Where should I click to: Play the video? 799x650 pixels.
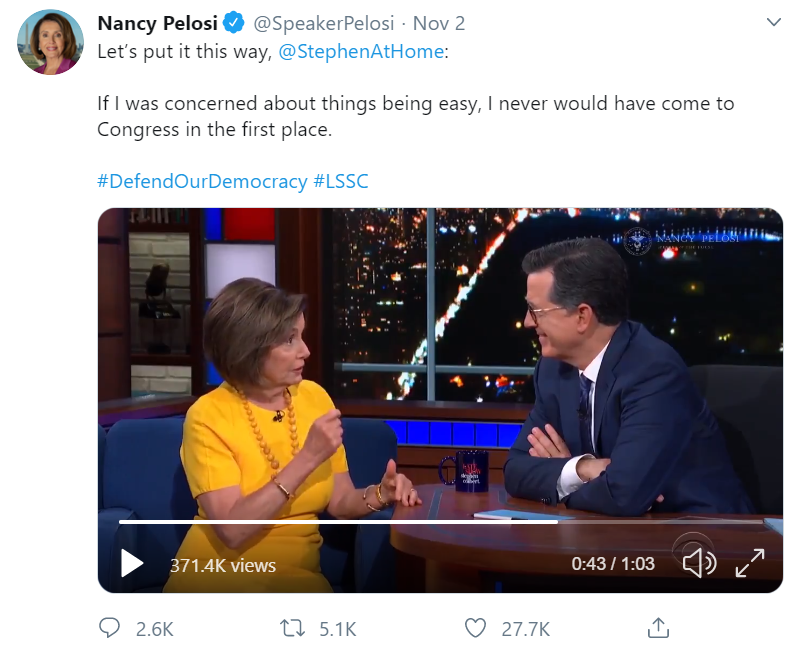click(131, 564)
